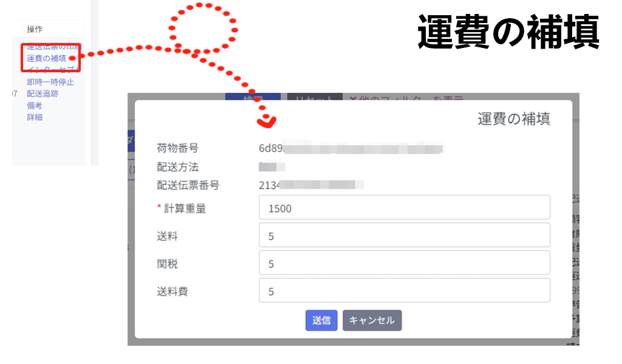Dismiss the dialog with キャンセル
This screenshot has width=622, height=364.
pos(372,320)
